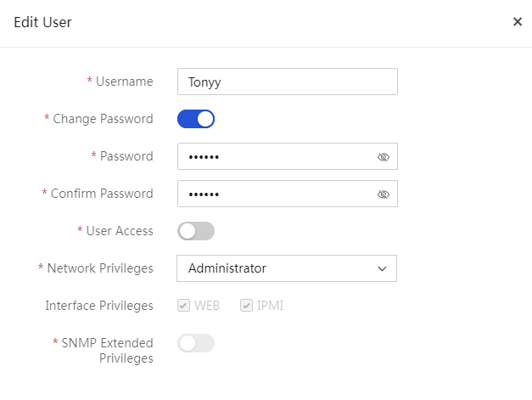
Task: Expand the chevron arrow beside Administrator
Action: pyautogui.click(x=382, y=269)
